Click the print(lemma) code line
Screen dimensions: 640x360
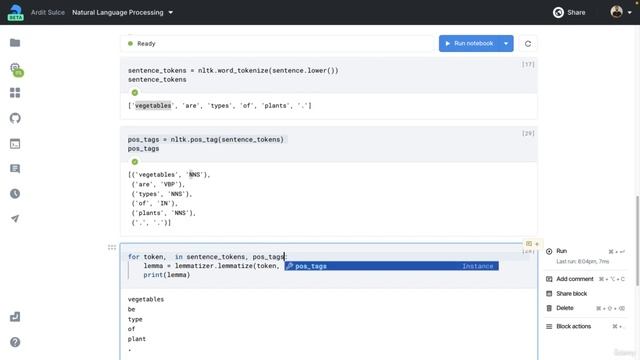pyautogui.click(x=167, y=275)
